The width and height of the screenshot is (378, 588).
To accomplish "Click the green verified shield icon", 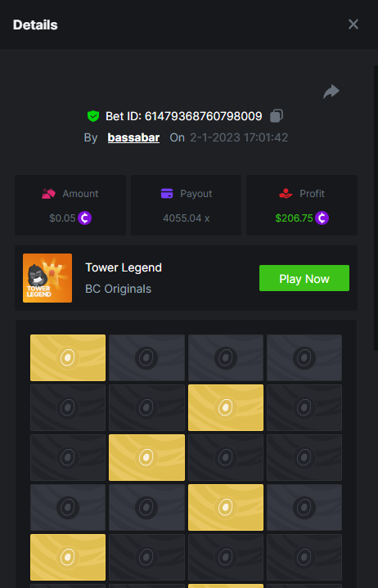I will (93, 116).
